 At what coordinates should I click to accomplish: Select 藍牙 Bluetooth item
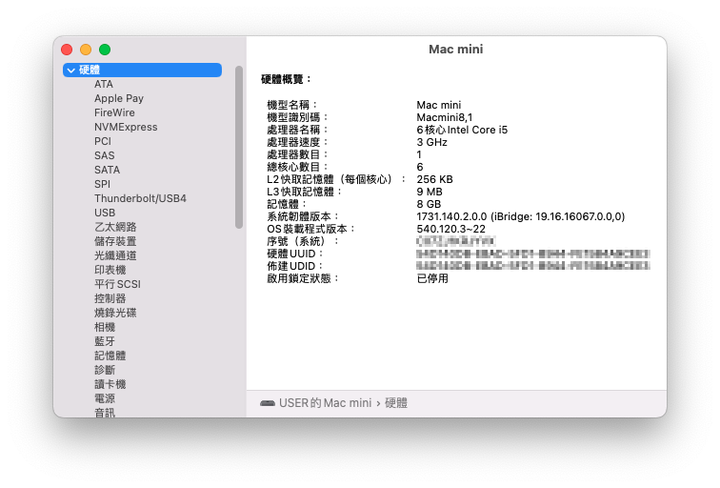tap(105, 341)
